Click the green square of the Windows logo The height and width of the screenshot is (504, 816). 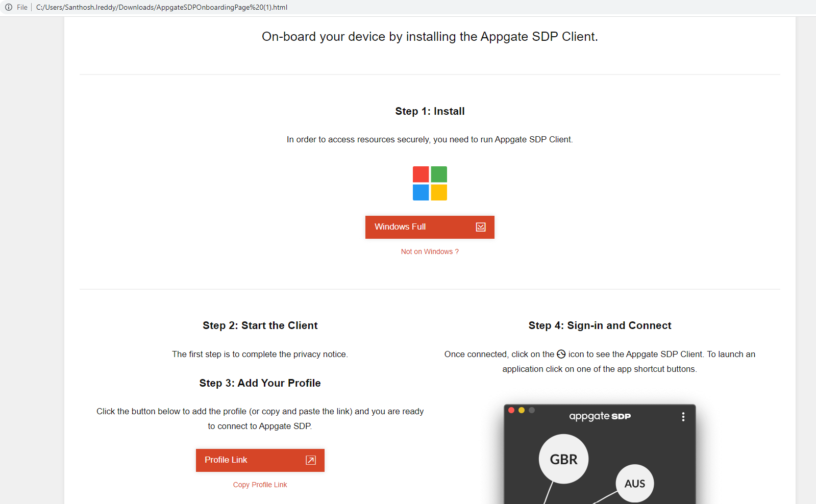tap(439, 174)
